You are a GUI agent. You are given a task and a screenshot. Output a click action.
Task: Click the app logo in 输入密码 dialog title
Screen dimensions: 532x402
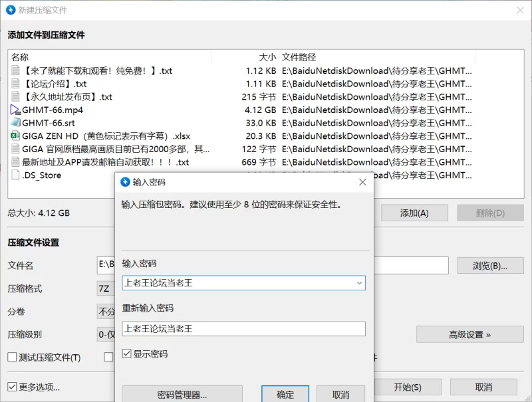coord(125,182)
